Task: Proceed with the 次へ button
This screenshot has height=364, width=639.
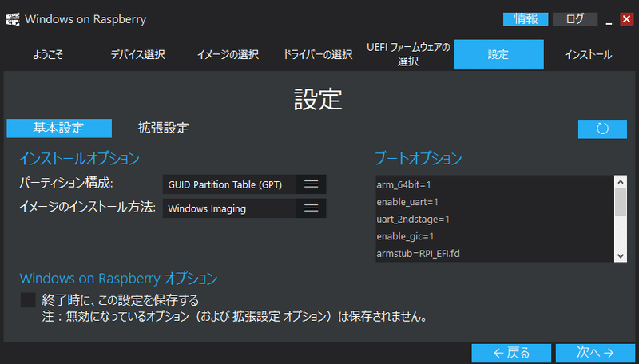Action: 595,353
